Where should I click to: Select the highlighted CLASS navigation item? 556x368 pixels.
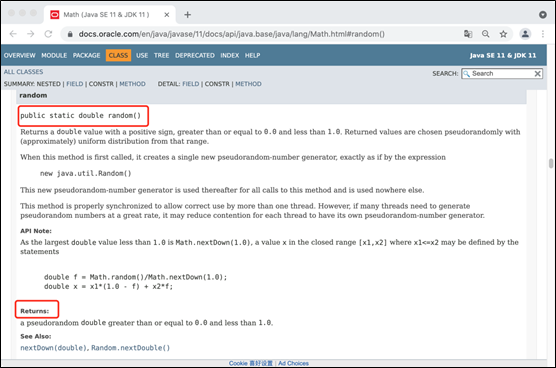tap(118, 55)
